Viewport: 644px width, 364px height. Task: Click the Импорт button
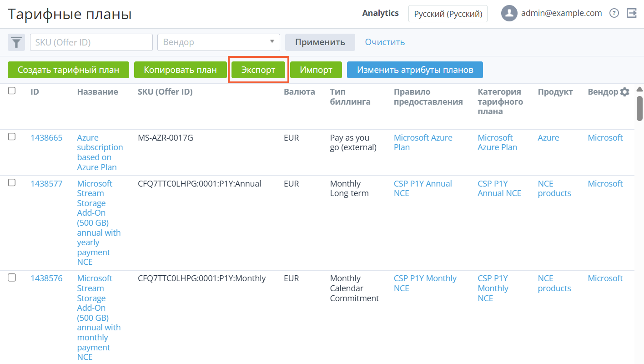[316, 70]
